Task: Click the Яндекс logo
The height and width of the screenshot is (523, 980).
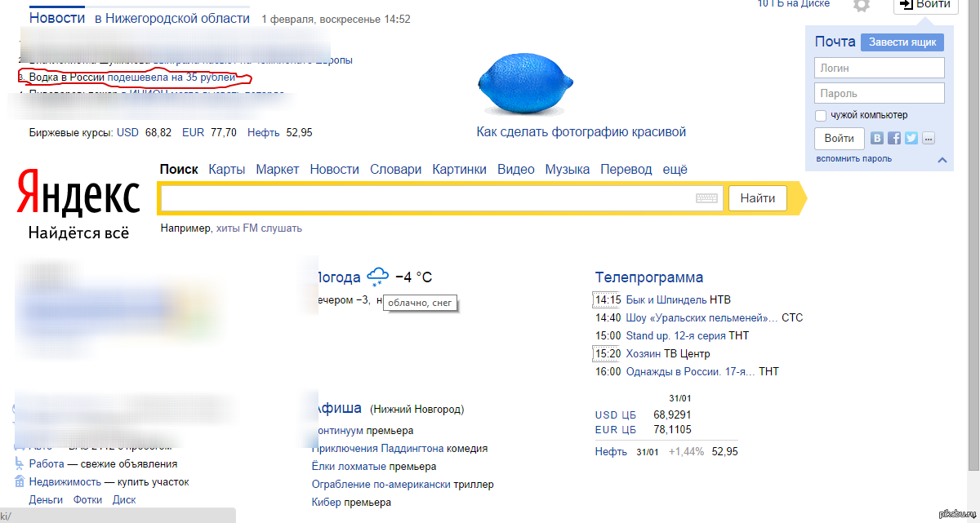Action: tap(78, 193)
